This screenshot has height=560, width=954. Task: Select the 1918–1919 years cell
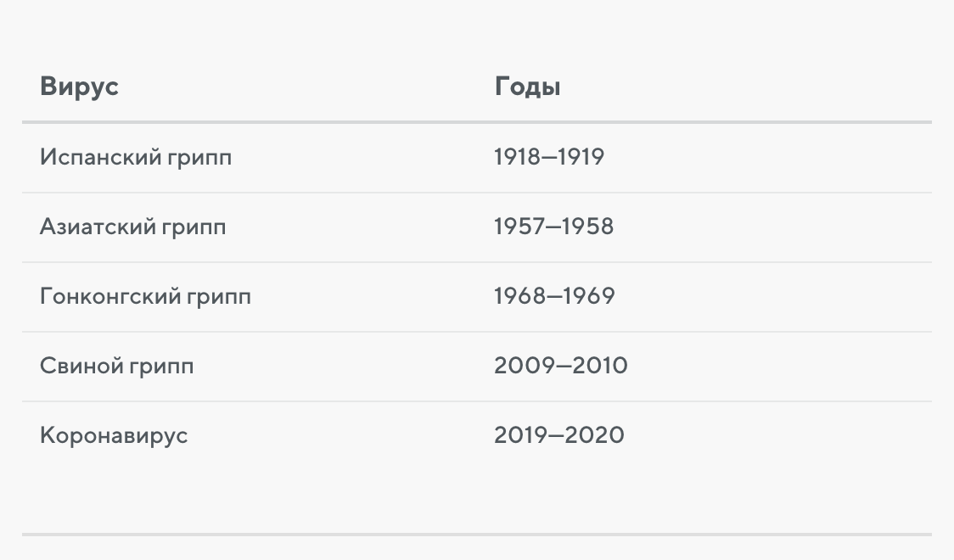coord(549,157)
